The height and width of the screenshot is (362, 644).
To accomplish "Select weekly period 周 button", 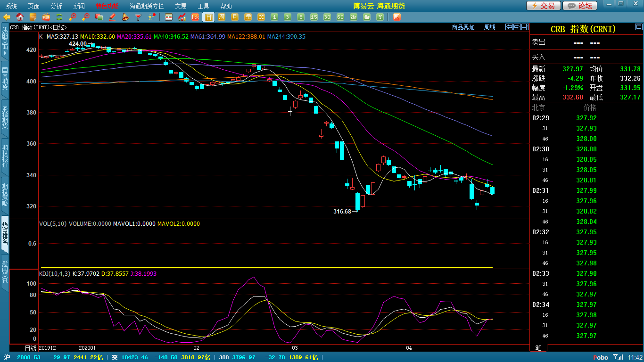I will 222,17.
